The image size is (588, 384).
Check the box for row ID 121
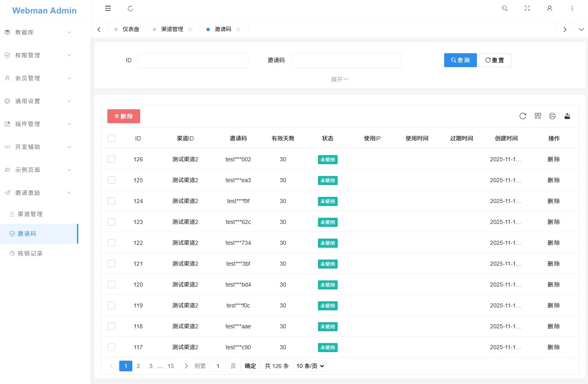111,264
